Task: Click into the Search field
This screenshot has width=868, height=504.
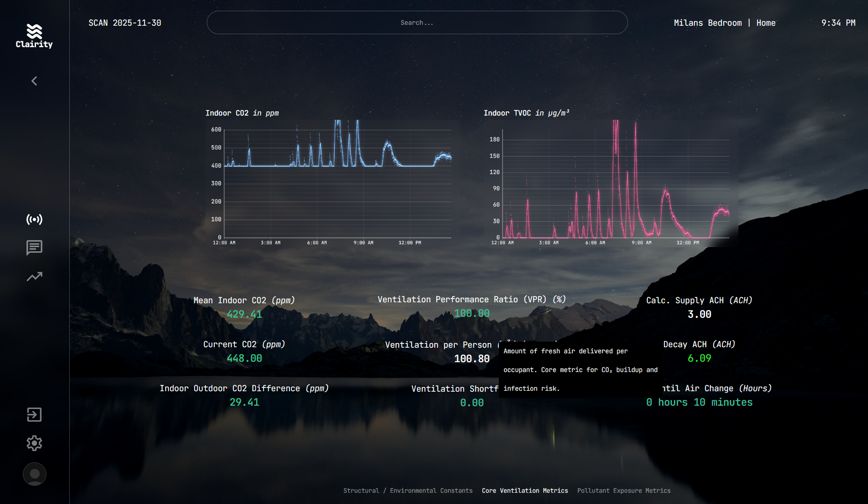Action: coord(417,22)
